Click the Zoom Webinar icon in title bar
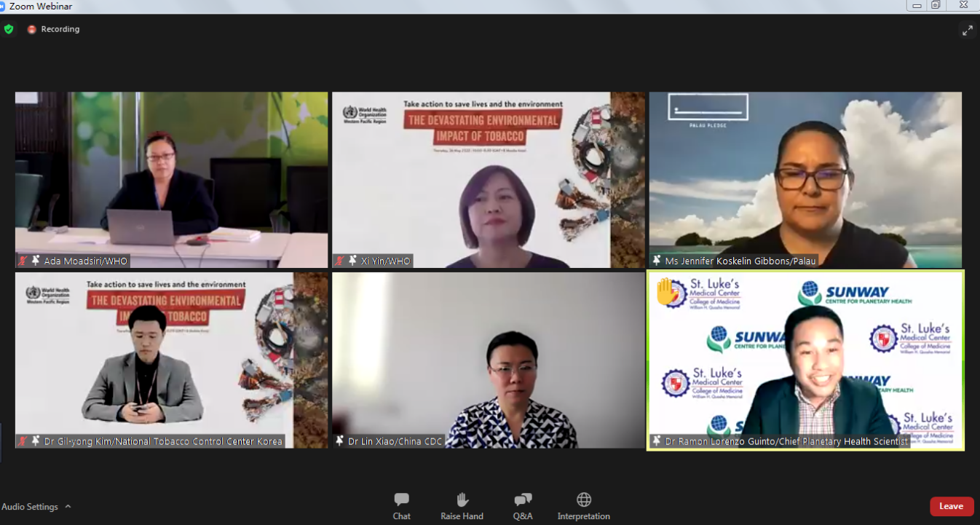The image size is (980, 525). (x=3, y=6)
